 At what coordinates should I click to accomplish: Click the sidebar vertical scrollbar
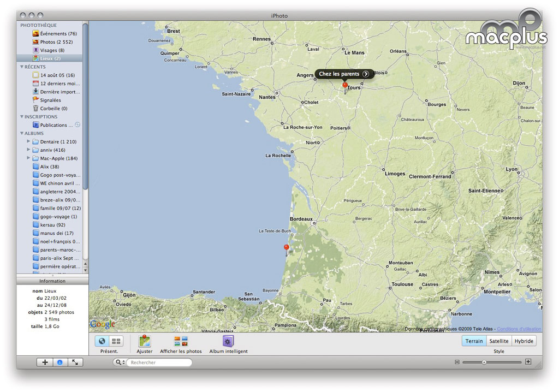click(85, 106)
